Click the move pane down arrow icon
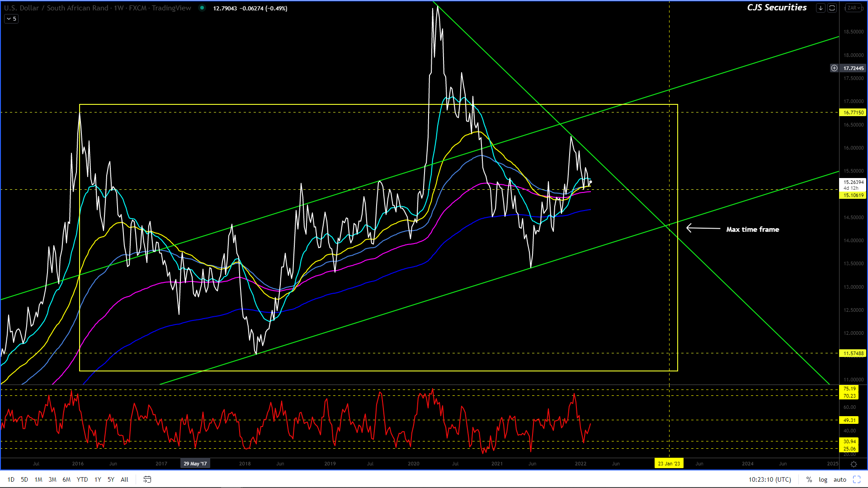Image resolution: width=868 pixels, height=488 pixels. pyautogui.click(x=821, y=8)
